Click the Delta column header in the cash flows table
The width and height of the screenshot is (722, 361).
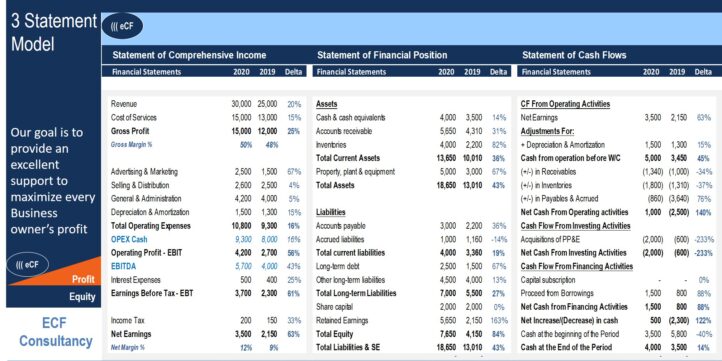(703, 72)
